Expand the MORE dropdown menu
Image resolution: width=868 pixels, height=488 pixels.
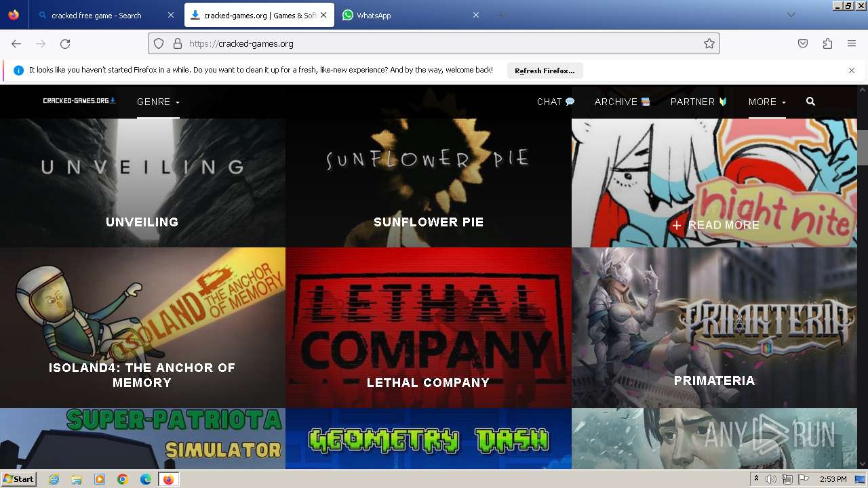[767, 102]
